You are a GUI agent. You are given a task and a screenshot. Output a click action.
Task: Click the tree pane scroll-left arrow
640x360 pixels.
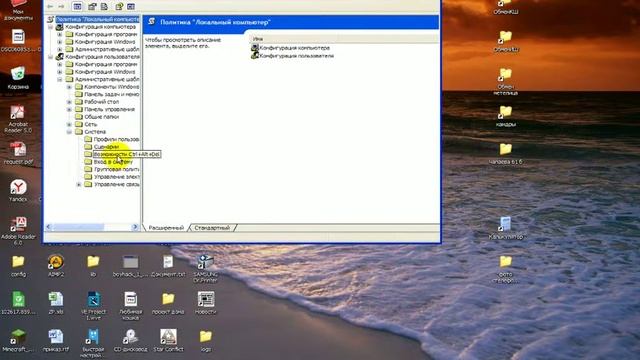[x=49, y=227]
